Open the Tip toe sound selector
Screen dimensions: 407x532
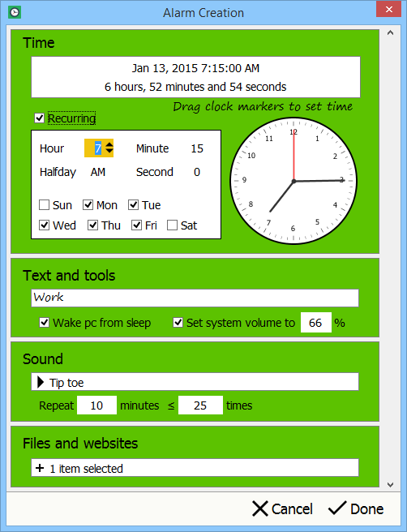(195, 382)
